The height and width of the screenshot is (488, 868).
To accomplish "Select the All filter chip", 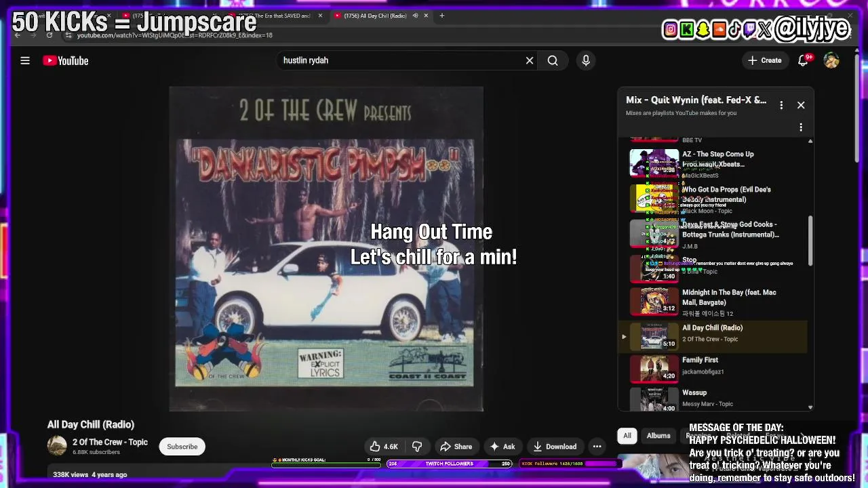I will (627, 436).
